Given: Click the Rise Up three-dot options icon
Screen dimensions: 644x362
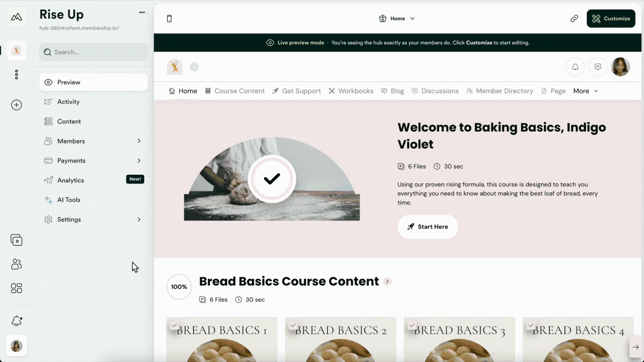Looking at the screenshot, I should point(142,13).
